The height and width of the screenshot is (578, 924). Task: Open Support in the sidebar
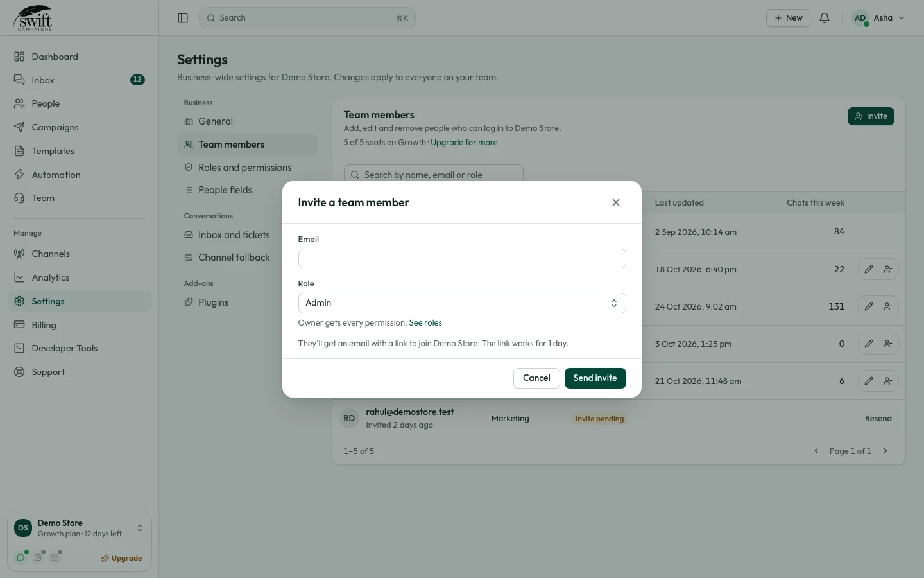click(80, 372)
